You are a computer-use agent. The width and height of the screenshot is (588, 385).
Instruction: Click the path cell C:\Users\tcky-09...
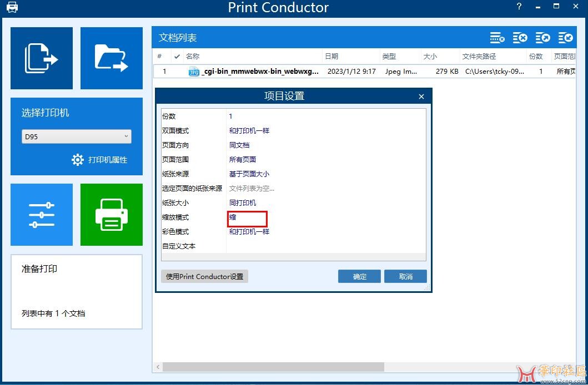point(495,72)
